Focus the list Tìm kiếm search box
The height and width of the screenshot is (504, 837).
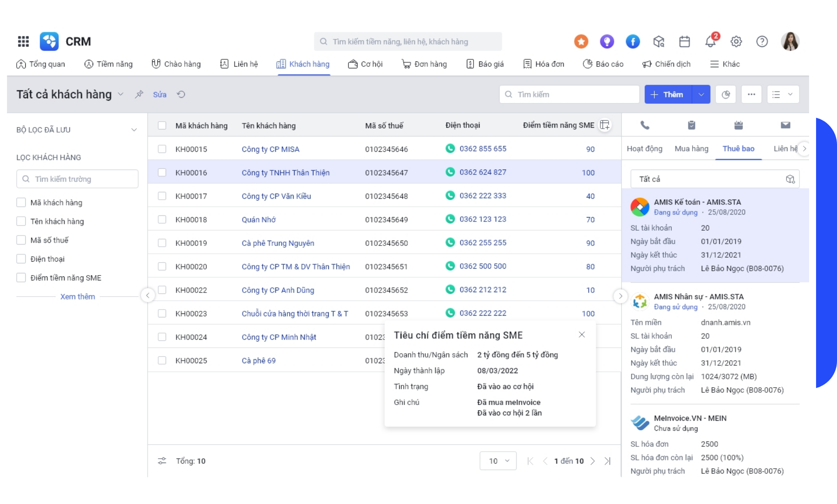click(569, 94)
